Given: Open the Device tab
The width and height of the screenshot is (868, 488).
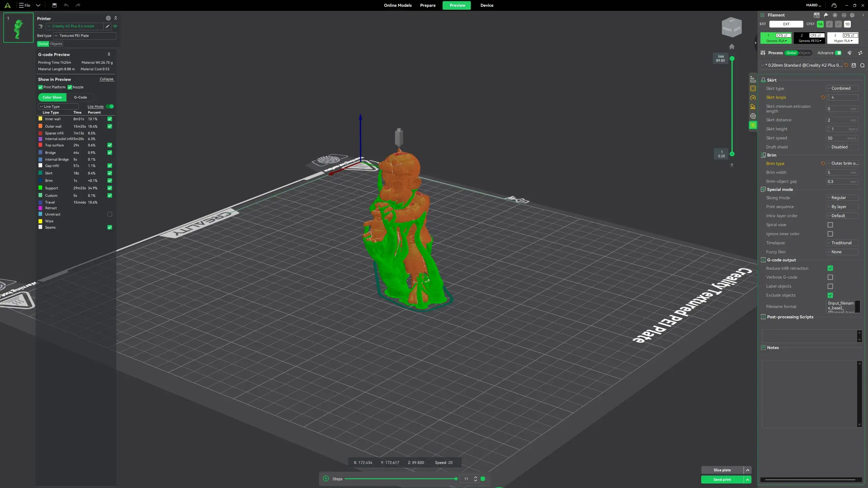Looking at the screenshot, I should pyautogui.click(x=487, y=5).
